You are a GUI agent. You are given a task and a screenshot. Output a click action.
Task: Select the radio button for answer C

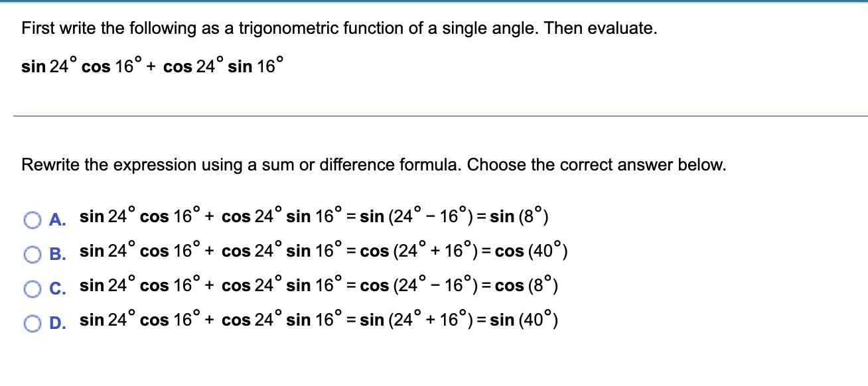click(32, 288)
